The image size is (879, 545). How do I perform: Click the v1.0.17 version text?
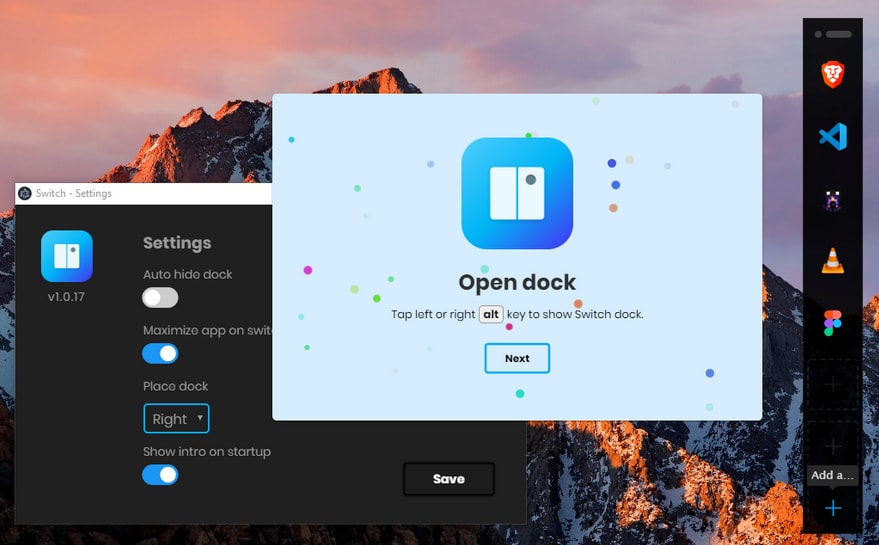pyautogui.click(x=66, y=297)
